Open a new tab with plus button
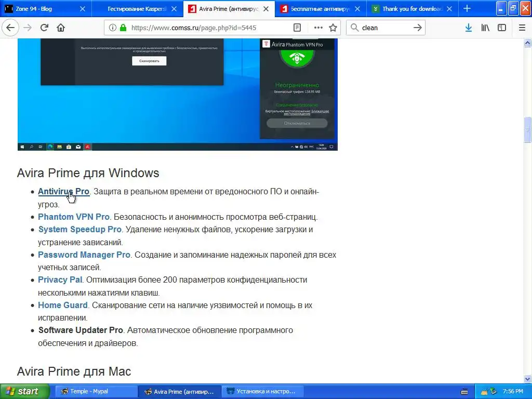 pyautogui.click(x=467, y=8)
